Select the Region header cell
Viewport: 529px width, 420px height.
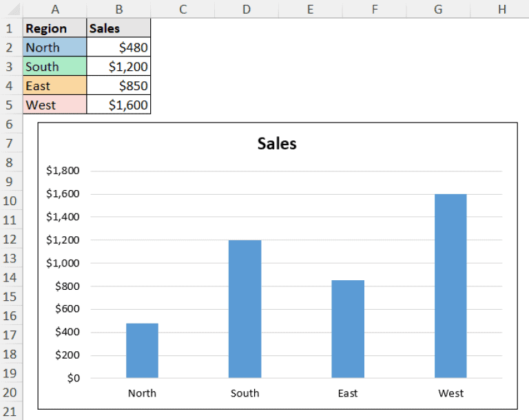[54, 28]
